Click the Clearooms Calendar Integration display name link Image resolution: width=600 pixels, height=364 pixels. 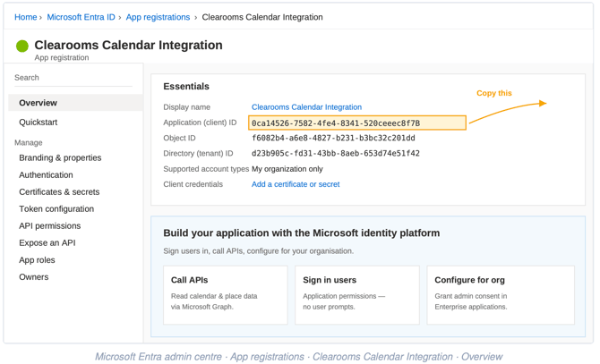tap(306, 107)
